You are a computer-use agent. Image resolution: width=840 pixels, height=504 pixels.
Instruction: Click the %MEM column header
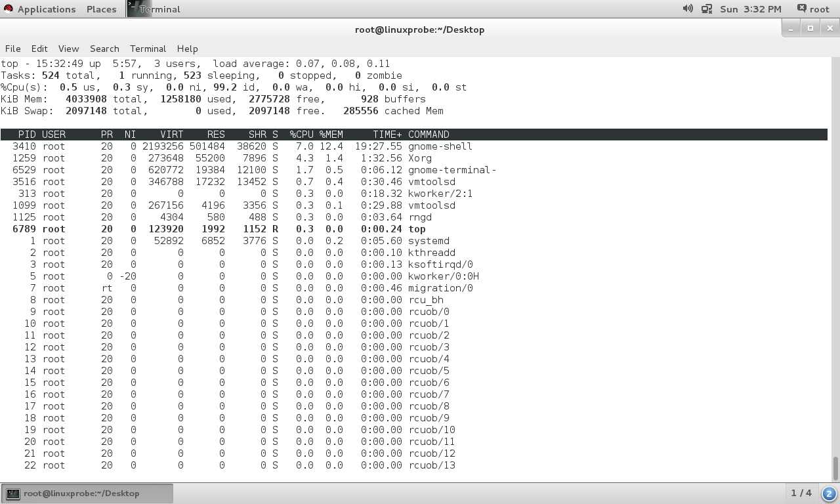coord(331,135)
